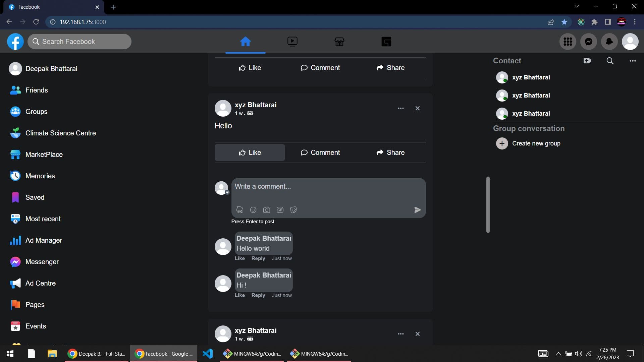Switch to the Marketplace storefront tab
Viewport: 644px width, 362px height.
339,42
